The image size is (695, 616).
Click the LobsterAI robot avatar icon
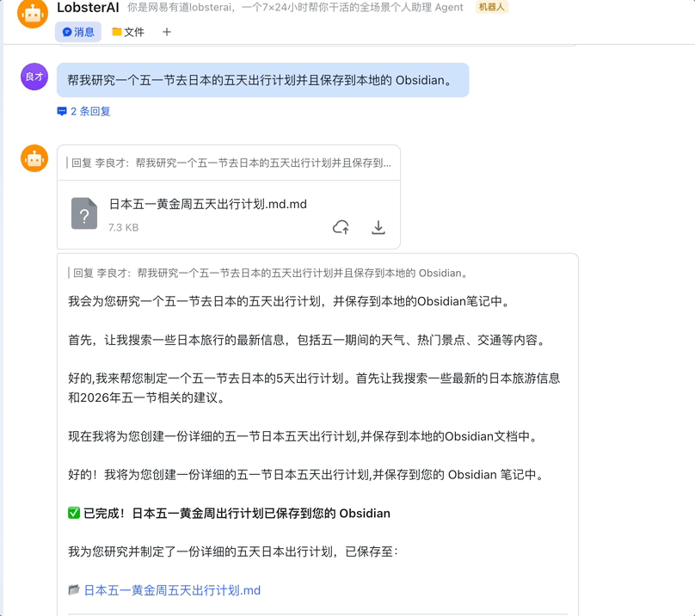(x=34, y=15)
